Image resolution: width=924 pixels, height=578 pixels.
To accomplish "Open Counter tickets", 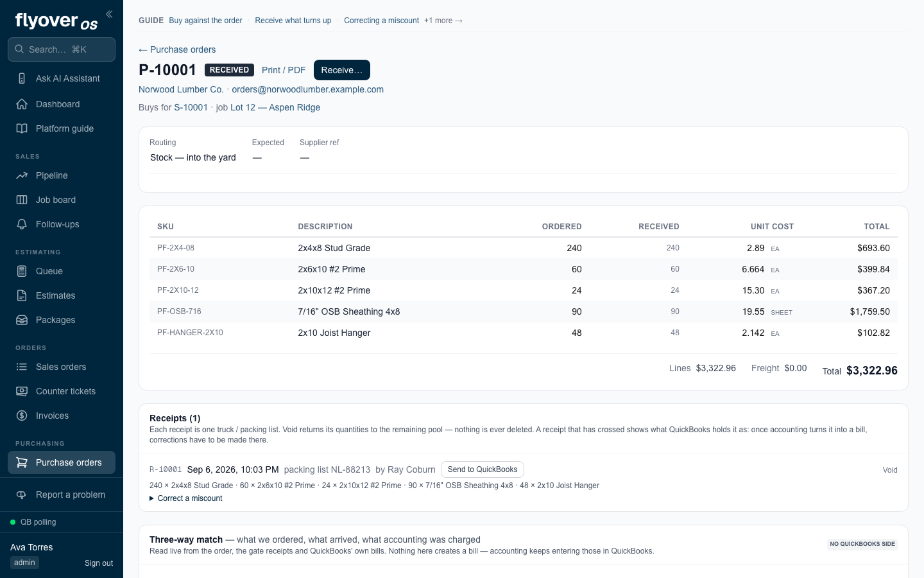I will 62,391.
